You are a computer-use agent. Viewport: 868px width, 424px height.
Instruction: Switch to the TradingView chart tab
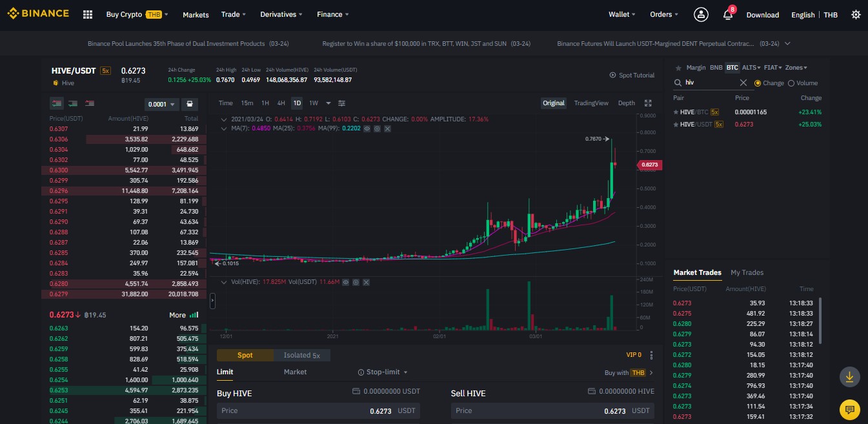(x=591, y=103)
